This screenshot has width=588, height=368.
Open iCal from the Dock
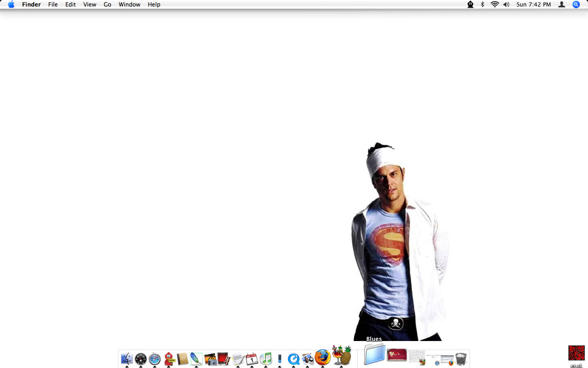click(x=252, y=359)
